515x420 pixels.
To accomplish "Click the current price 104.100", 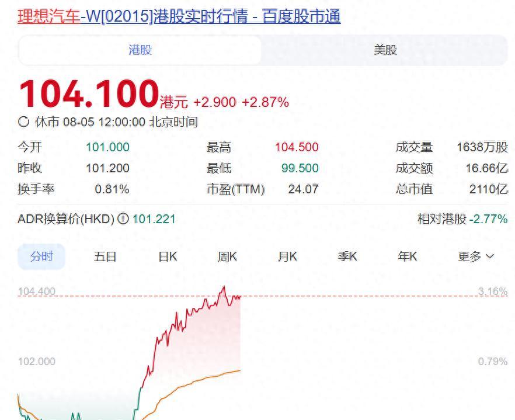I will (x=89, y=94).
